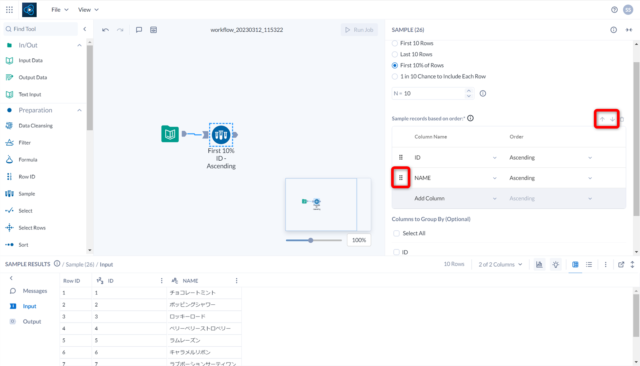Click drag handle of ID row
The height and width of the screenshot is (366, 640).
(401, 157)
